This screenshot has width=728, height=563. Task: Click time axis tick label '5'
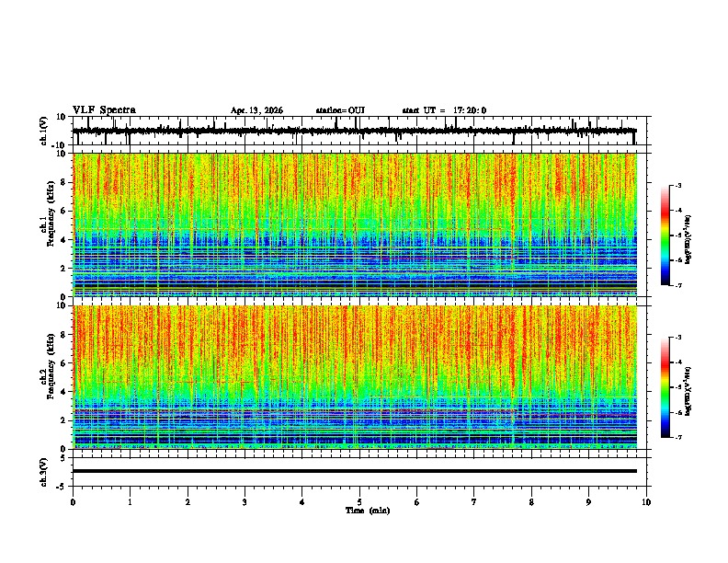[359, 502]
